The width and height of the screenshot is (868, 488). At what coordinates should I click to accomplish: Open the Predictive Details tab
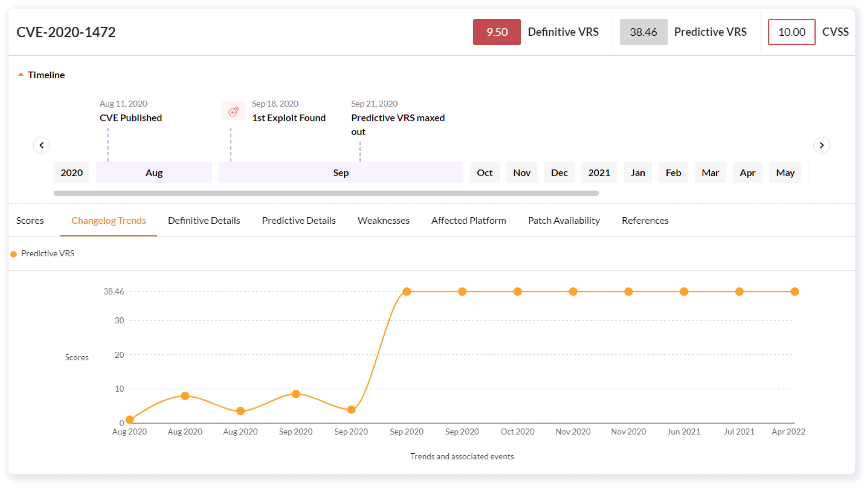point(299,221)
